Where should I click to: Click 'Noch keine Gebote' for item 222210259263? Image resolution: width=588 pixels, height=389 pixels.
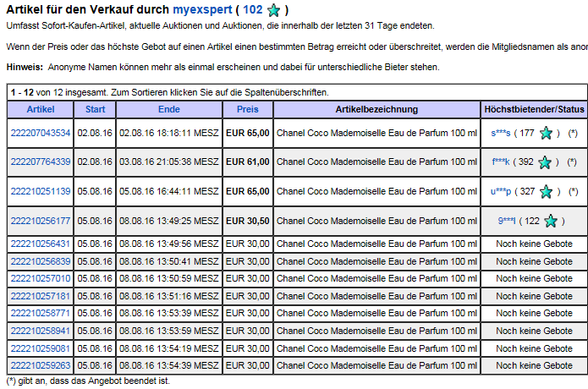point(534,366)
